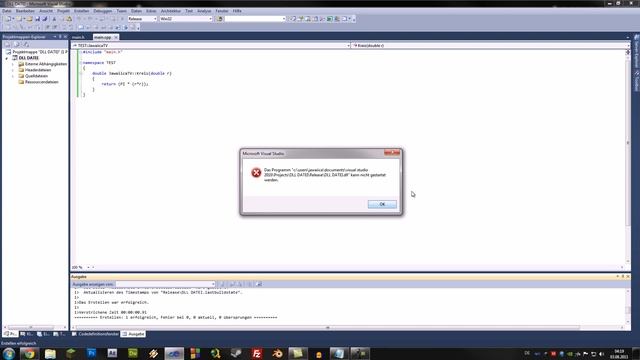
Task: Toggle auto-hide pin on Projektmappen-Explorer
Action: [60, 37]
